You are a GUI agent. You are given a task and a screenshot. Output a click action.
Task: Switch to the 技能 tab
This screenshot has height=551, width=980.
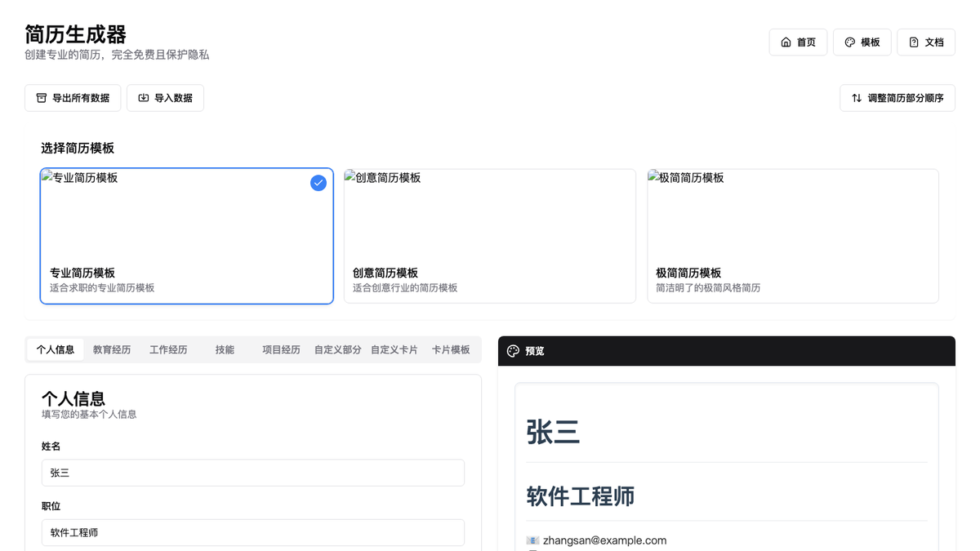tap(225, 349)
